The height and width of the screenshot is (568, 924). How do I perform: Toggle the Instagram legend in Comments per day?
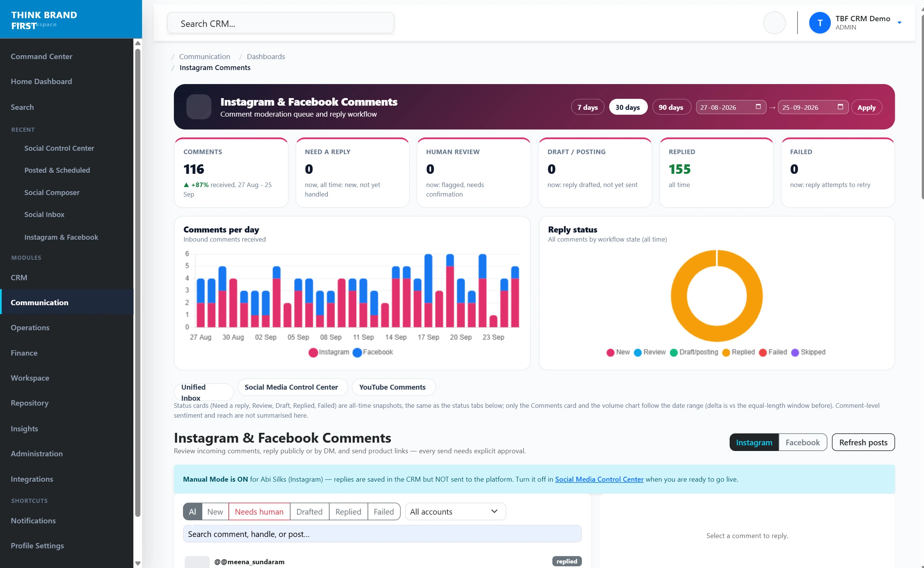pos(329,352)
